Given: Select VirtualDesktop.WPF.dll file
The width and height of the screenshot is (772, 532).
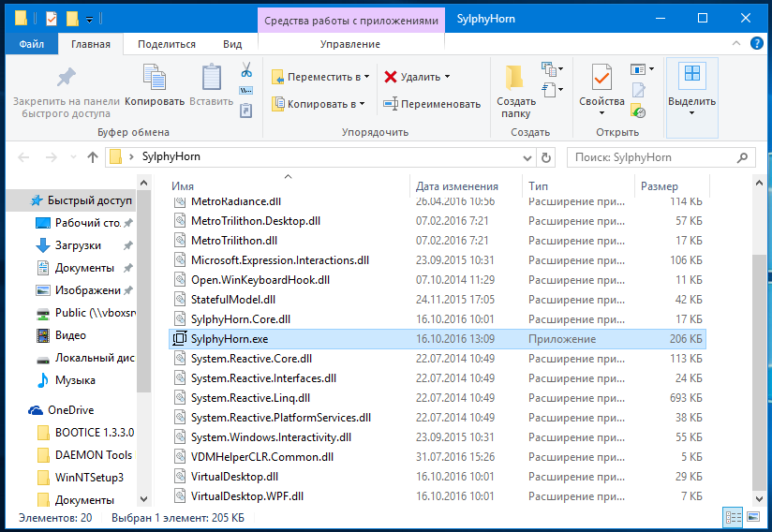Looking at the screenshot, I should coord(438,496).
